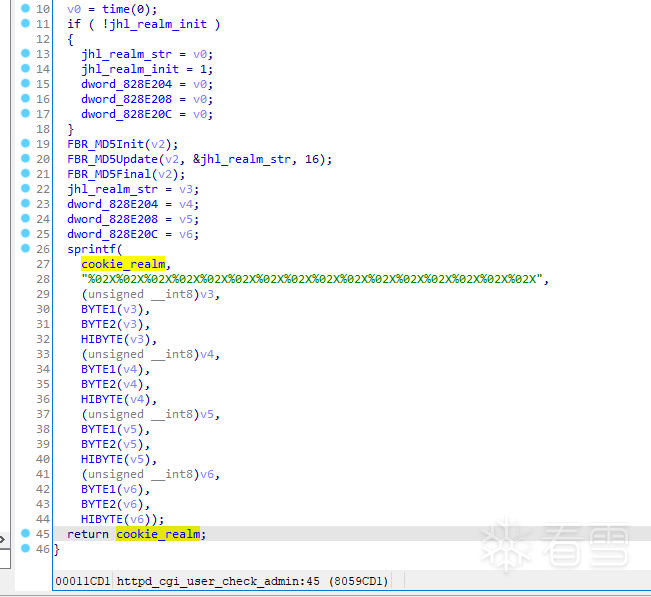This screenshot has width=651, height=597.
Task: Click the 00011CD1 offset in status bar
Action: [83, 581]
